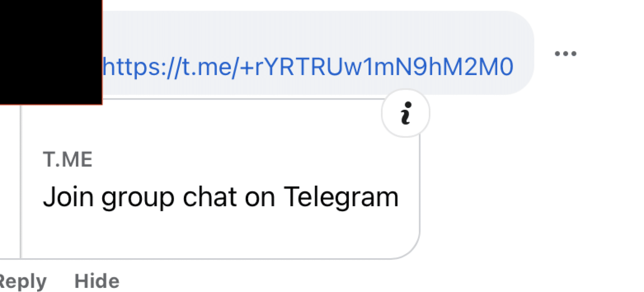Open the three-dot comment options menu
This screenshot has width=644, height=292.
point(566,53)
